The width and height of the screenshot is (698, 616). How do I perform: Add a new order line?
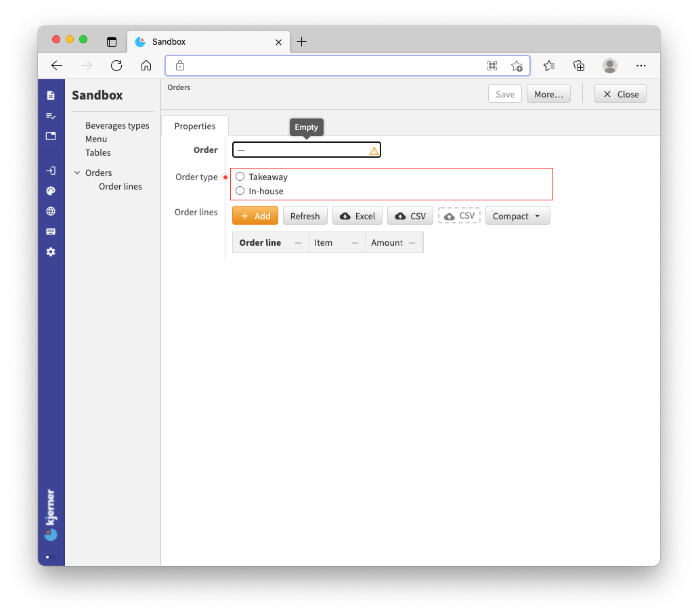255,216
